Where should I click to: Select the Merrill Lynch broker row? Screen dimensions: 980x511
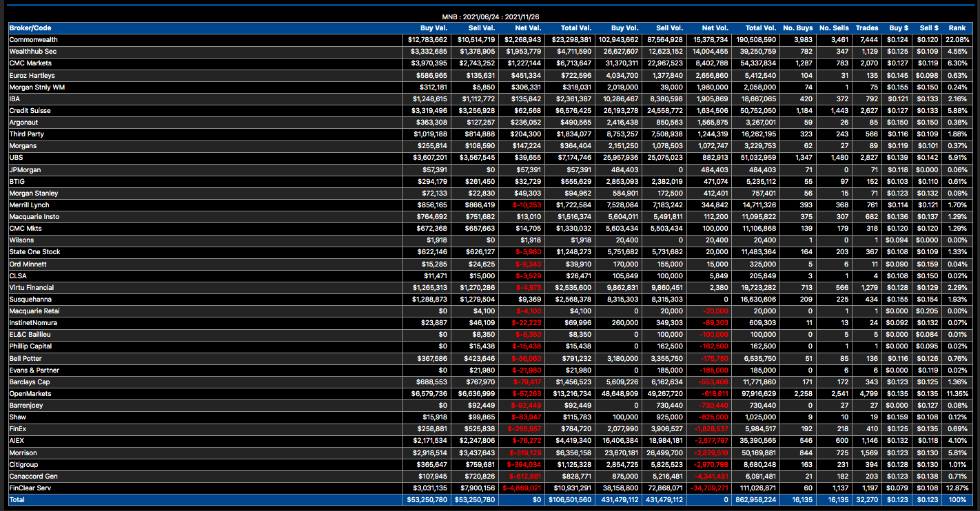[x=490, y=205]
